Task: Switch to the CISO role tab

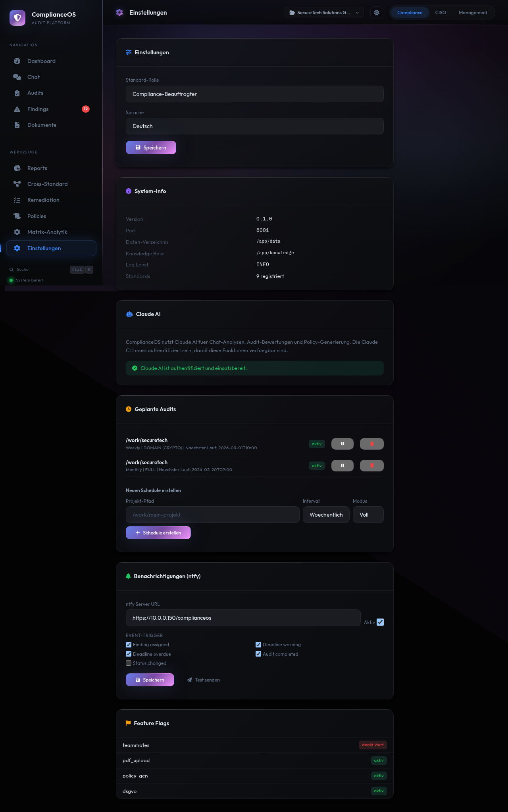Action: (x=441, y=13)
